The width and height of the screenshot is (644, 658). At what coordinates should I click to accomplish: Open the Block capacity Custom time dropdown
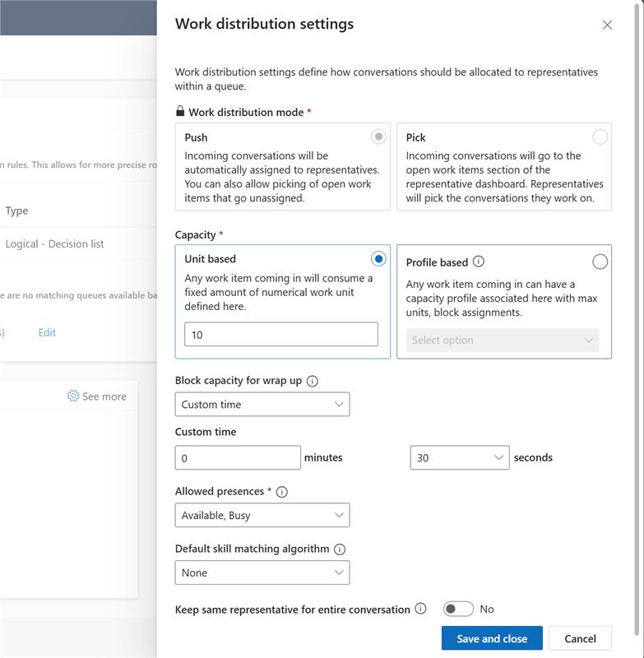262,405
